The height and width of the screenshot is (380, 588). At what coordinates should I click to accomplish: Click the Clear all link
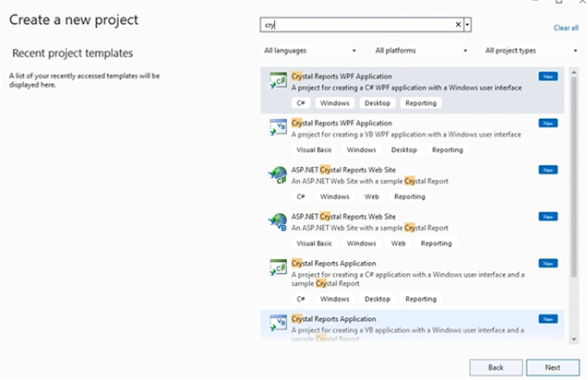pos(566,28)
